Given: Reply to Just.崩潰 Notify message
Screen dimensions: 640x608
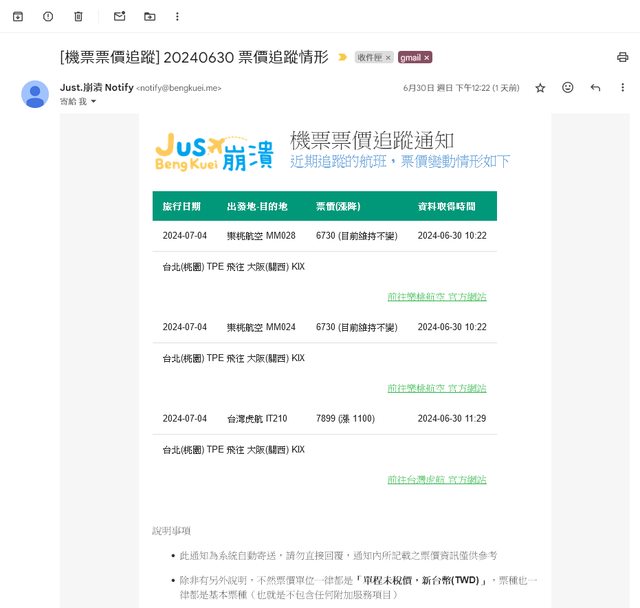Looking at the screenshot, I should tap(595, 88).
